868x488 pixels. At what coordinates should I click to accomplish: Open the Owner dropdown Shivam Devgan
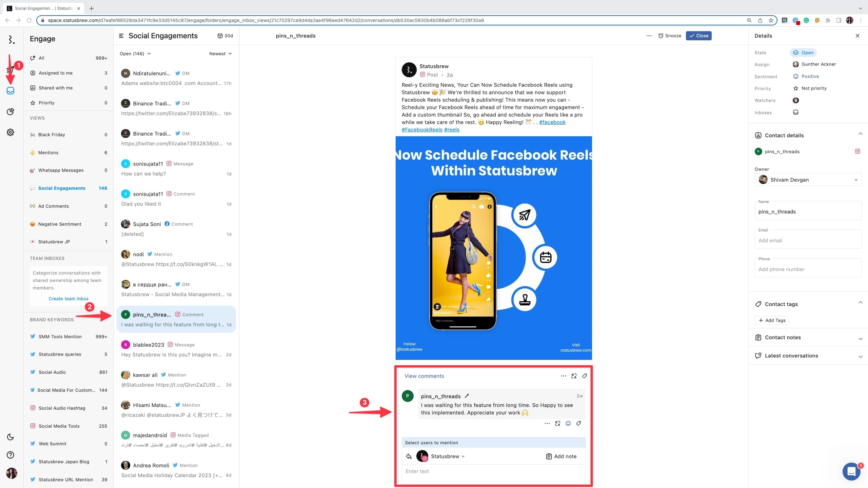808,180
